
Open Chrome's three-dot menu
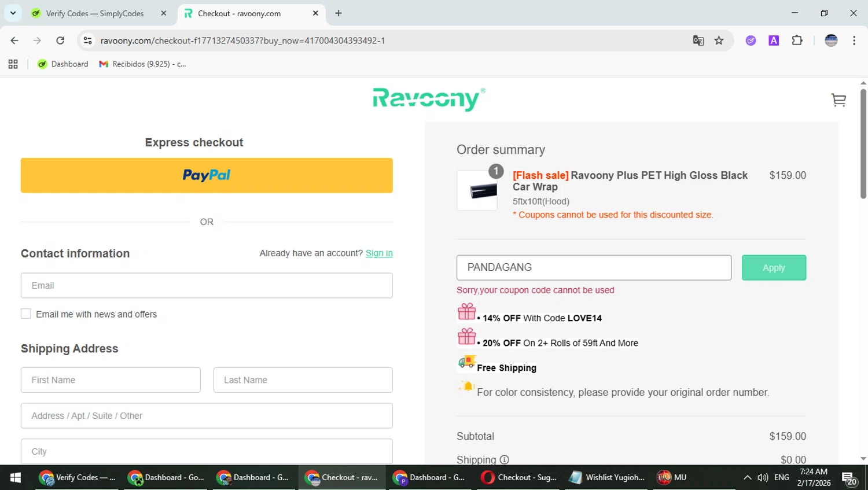854,40
